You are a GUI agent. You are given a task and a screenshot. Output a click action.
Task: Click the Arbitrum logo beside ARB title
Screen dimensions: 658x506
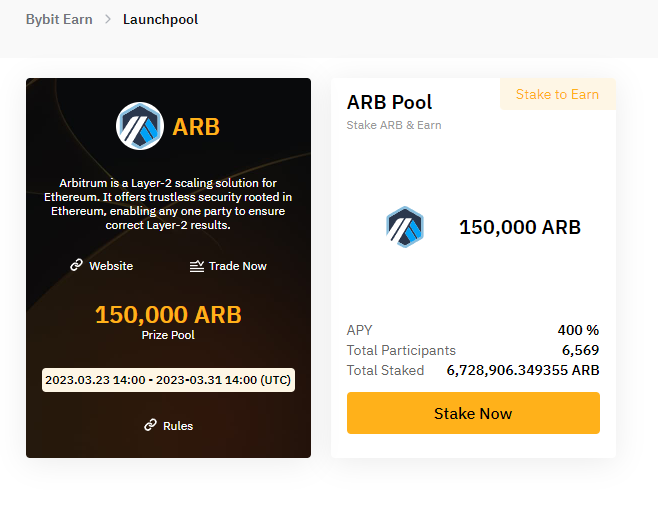coord(140,126)
